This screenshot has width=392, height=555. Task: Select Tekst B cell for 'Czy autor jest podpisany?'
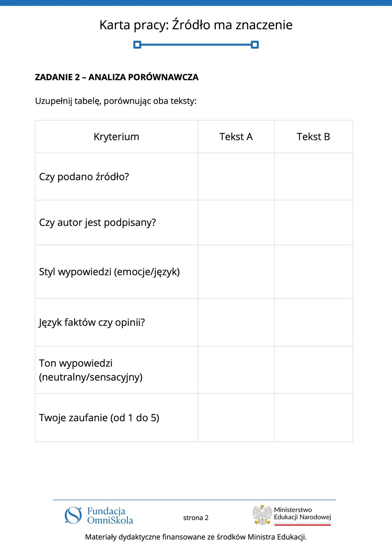(x=314, y=223)
